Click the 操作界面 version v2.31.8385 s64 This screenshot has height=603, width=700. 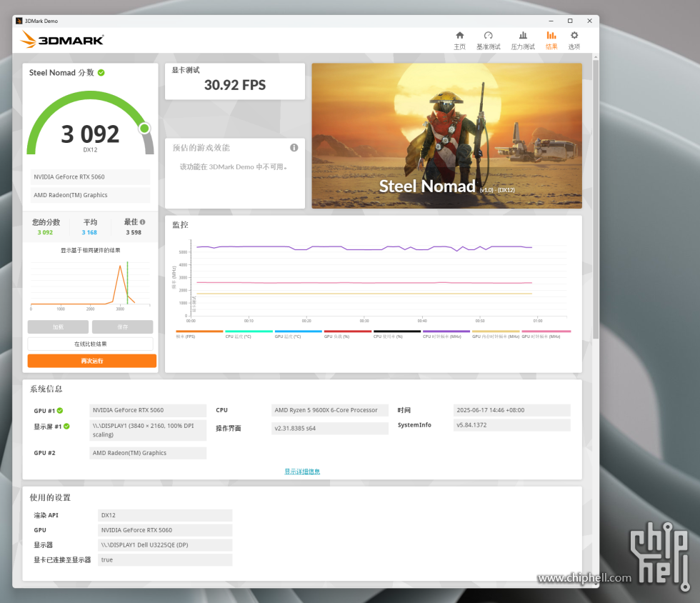pyautogui.click(x=330, y=429)
